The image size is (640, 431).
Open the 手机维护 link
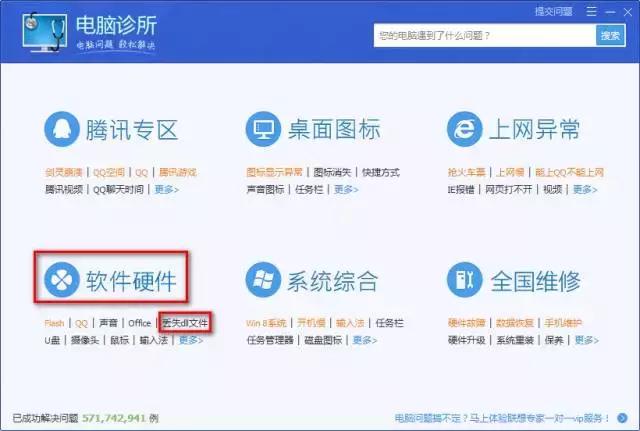(563, 323)
